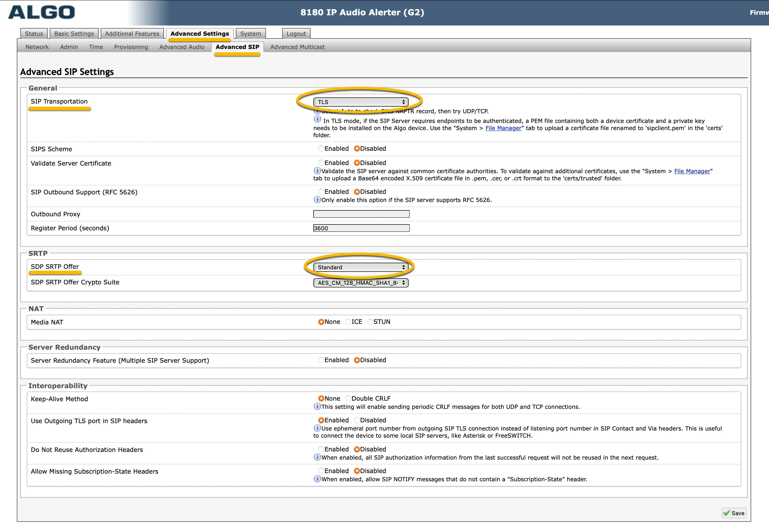Click info icon under Keep-Alive Method
Viewport: 769px width, 532px height.
[317, 406]
